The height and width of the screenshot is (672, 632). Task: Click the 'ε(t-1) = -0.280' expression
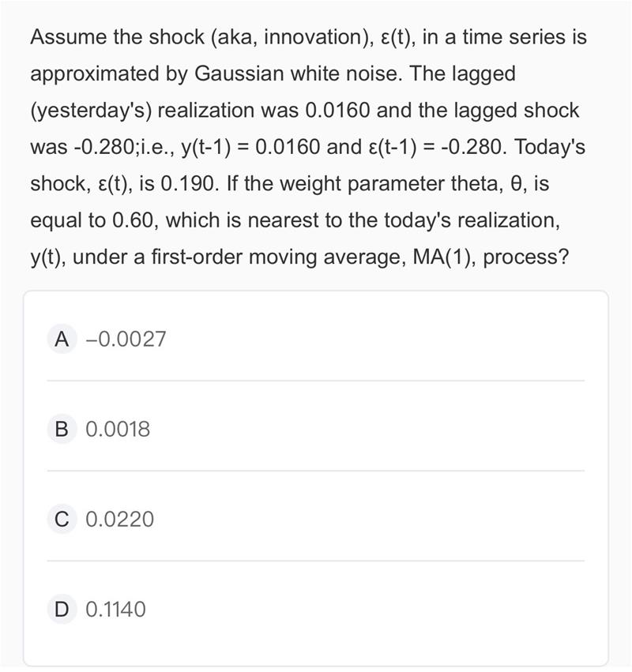[434, 147]
